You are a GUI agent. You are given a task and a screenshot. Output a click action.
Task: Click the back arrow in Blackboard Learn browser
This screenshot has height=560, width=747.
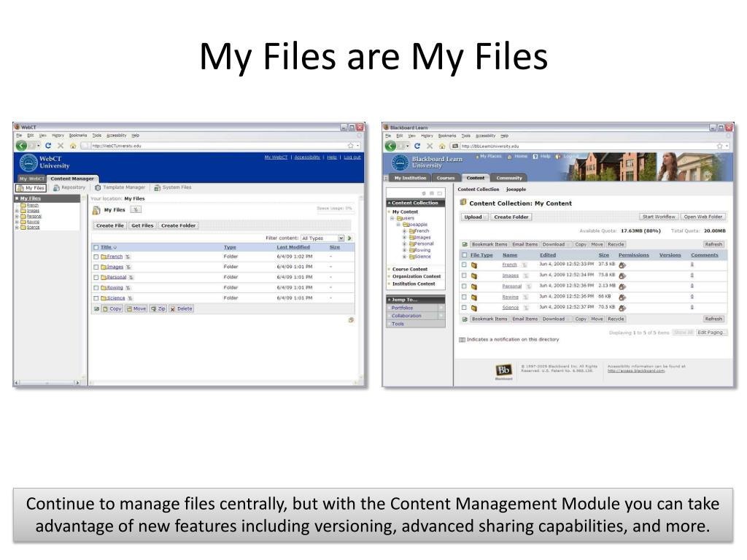[x=391, y=146]
